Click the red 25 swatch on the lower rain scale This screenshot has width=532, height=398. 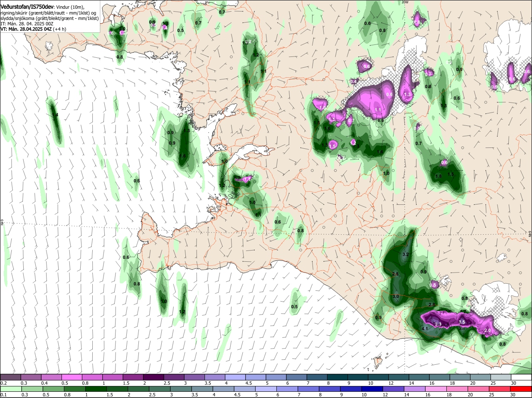pyautogui.click(x=500, y=389)
